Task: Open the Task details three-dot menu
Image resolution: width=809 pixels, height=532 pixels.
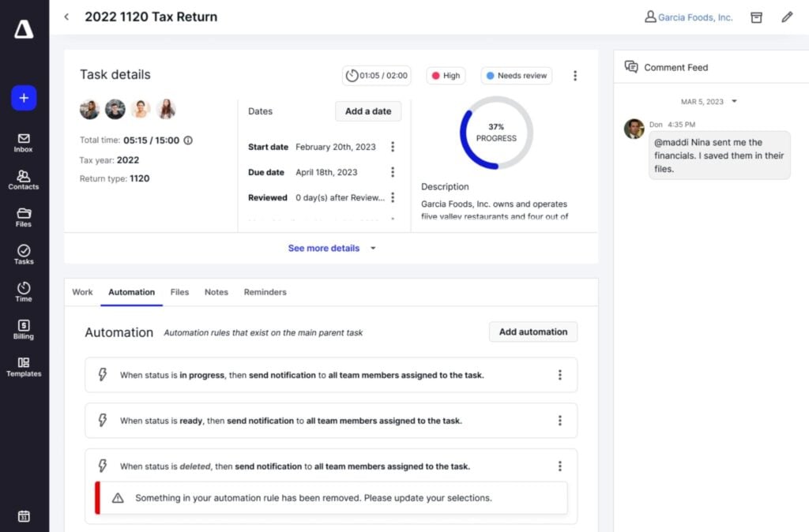Action: 575,76
